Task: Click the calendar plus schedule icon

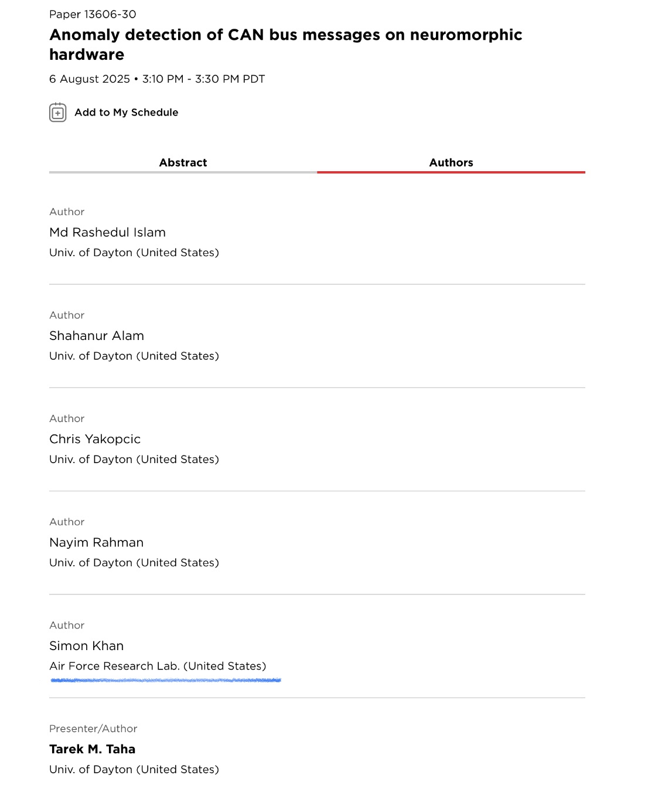Action: (x=57, y=113)
